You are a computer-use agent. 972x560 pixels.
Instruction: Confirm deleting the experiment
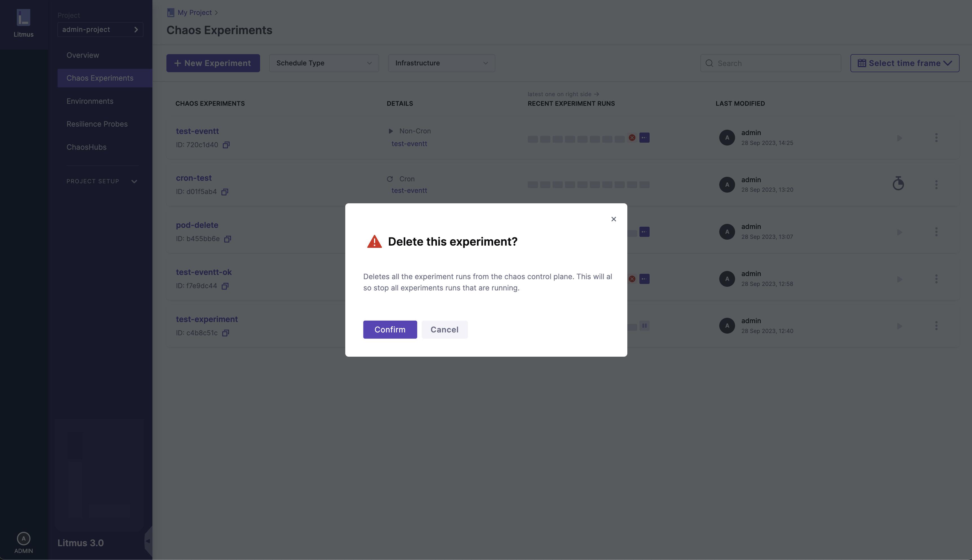(x=390, y=330)
